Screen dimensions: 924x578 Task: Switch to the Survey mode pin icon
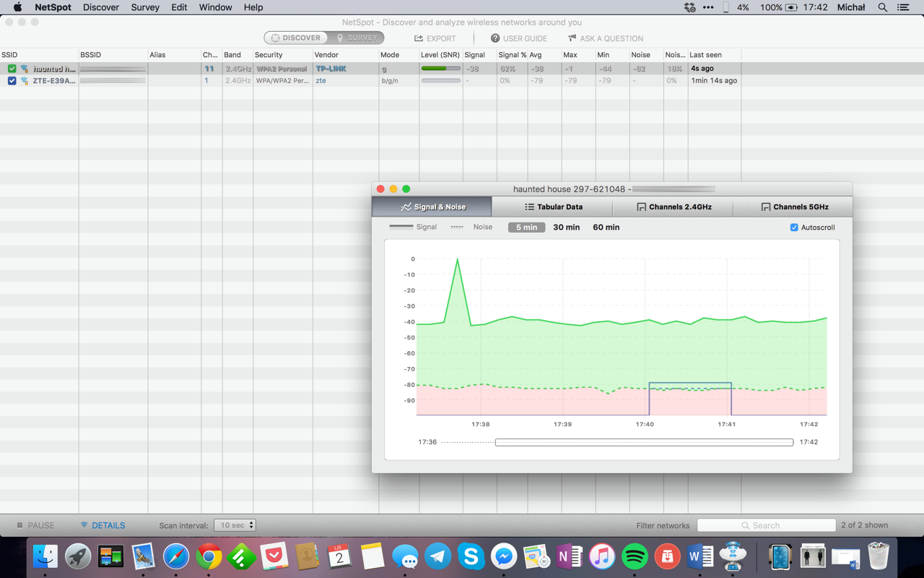[340, 38]
